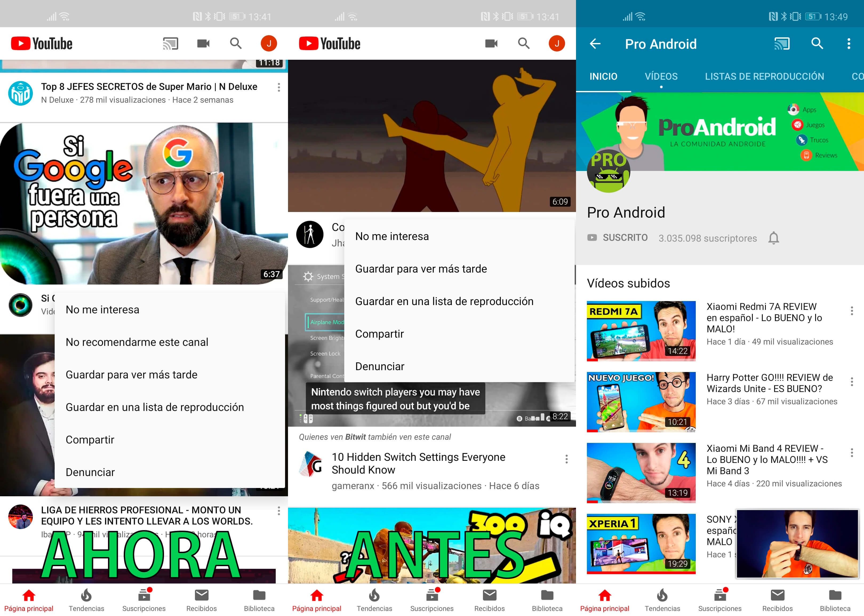The height and width of the screenshot is (616, 864).
Task: Choose 'Guardar para ver más tarde' option
Action: point(131,374)
